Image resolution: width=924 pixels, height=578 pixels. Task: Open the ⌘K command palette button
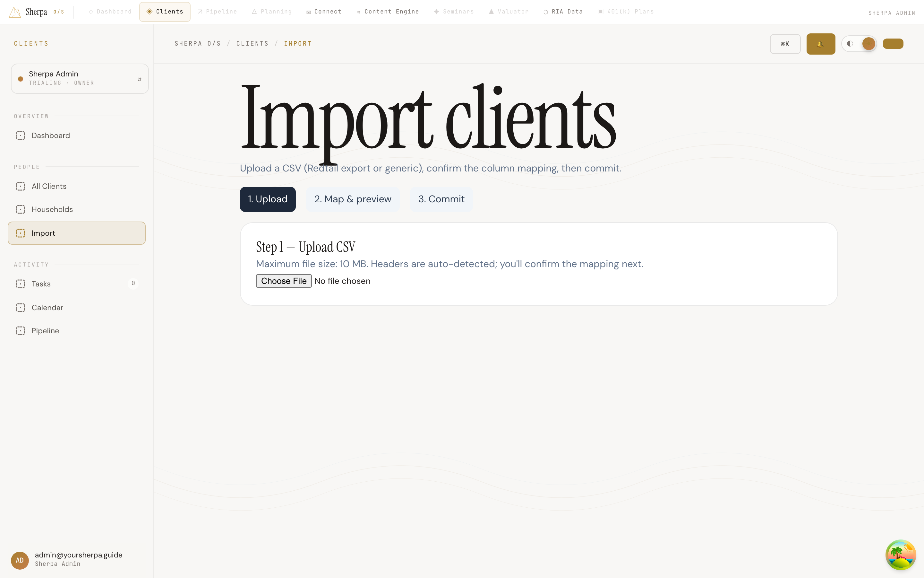[x=785, y=44]
